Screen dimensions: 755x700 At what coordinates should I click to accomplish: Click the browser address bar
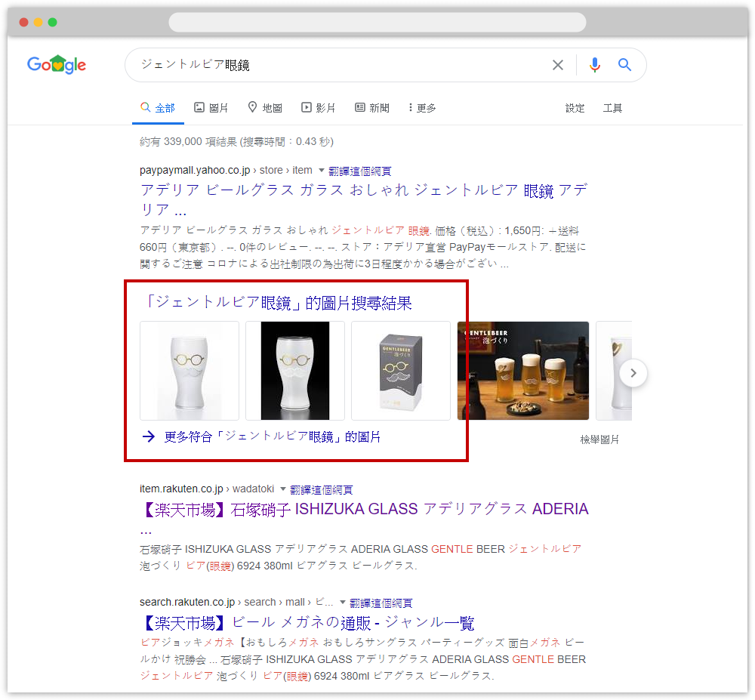[377, 22]
